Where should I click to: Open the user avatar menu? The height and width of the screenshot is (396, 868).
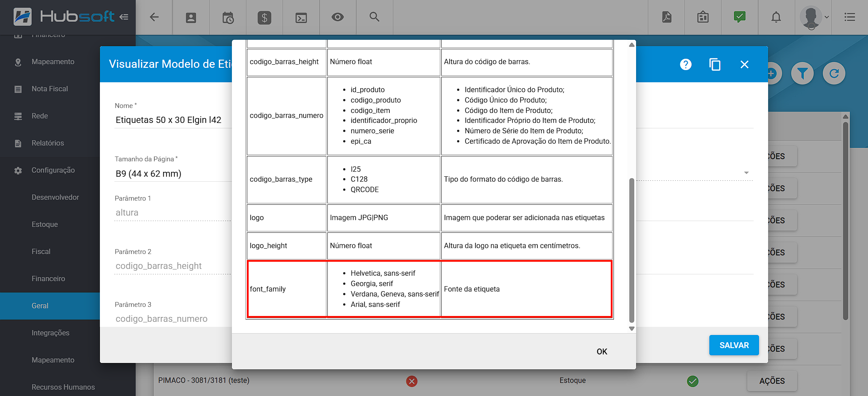click(813, 18)
